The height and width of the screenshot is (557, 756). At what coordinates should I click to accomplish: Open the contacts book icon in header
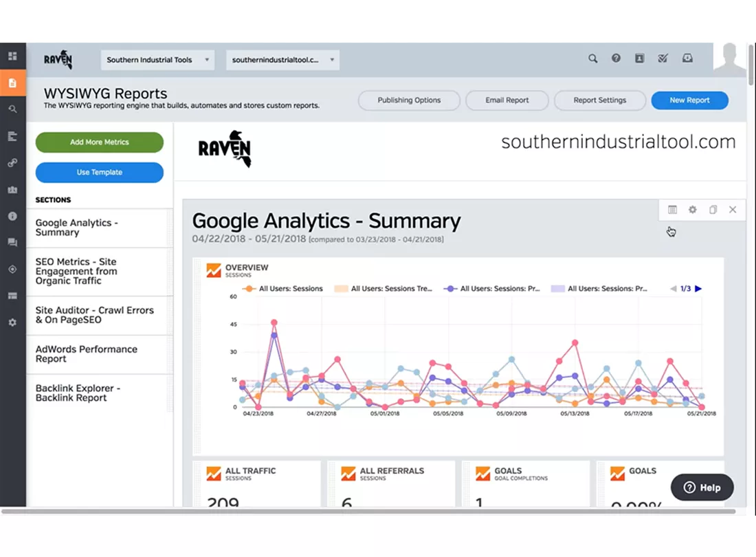[x=639, y=58]
